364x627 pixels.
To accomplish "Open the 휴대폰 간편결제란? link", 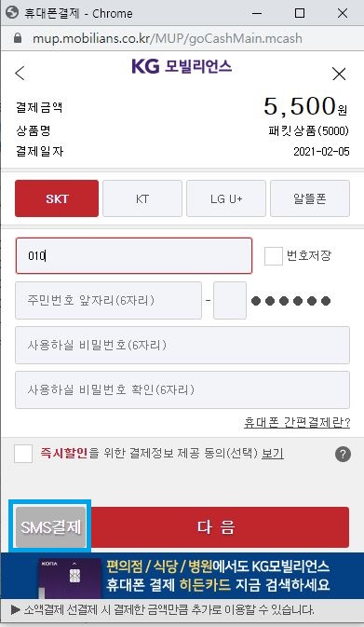I will 297,423.
